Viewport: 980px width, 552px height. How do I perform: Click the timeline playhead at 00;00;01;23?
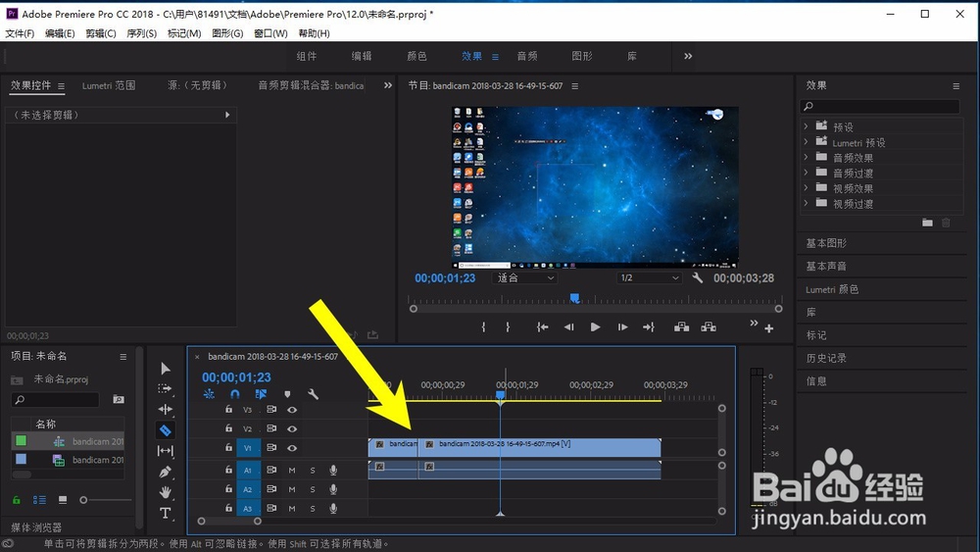[500, 395]
